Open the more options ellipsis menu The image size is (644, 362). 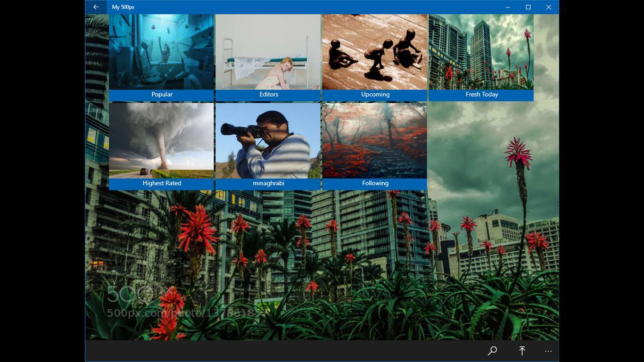pos(548,351)
